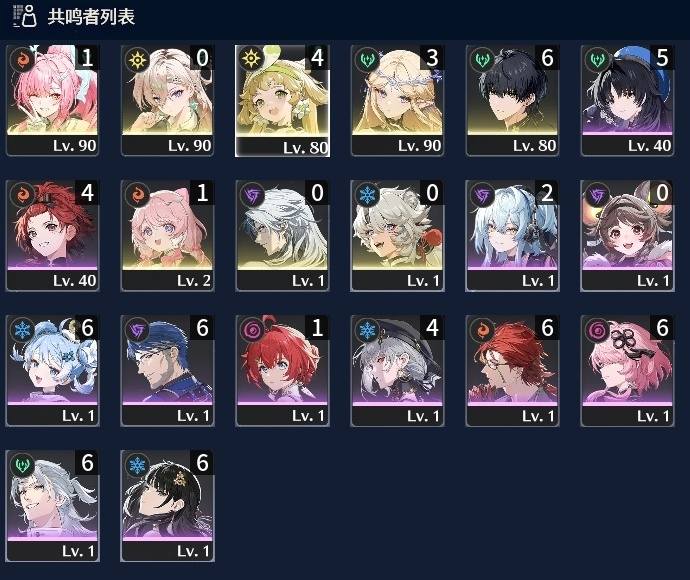This screenshot has width=690, height=580.
Task: Select the red-haired Fusion man with glasses
Action: [x=513, y=371]
